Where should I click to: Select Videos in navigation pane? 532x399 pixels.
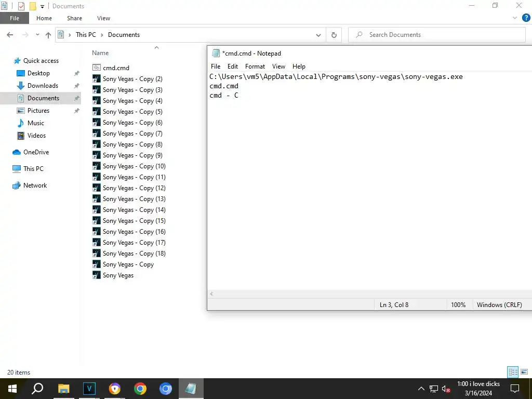click(x=36, y=136)
